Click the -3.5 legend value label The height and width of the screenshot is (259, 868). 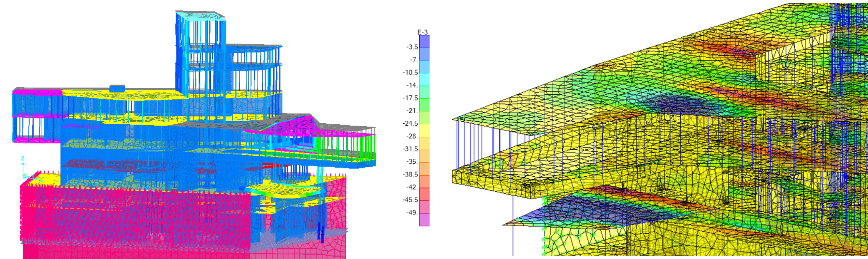(412, 47)
